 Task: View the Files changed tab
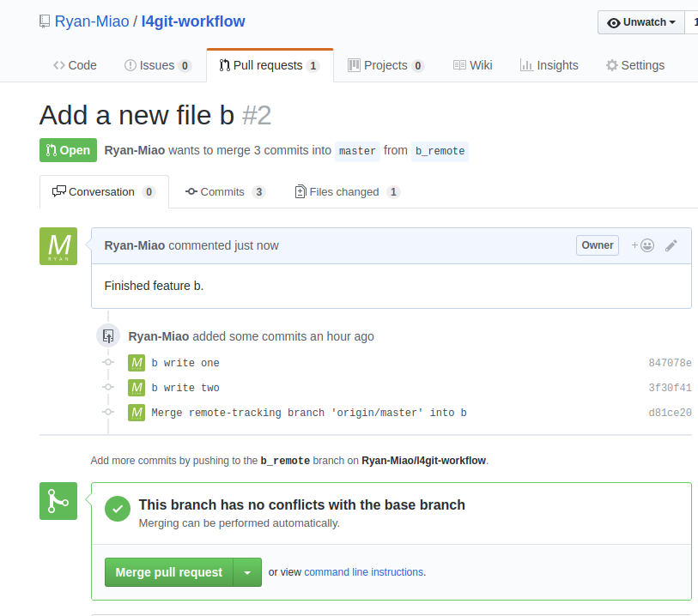point(348,191)
